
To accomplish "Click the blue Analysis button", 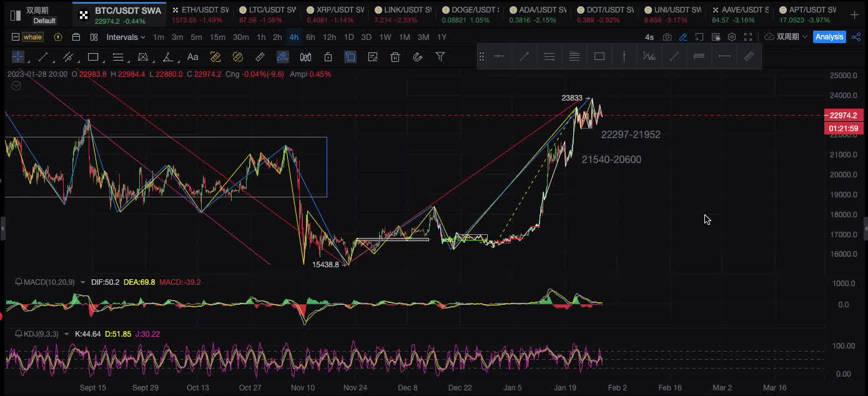I will coord(829,37).
